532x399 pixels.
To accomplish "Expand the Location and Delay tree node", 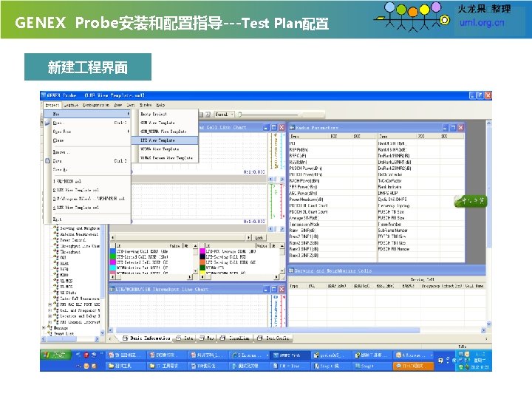I will coord(50,316).
